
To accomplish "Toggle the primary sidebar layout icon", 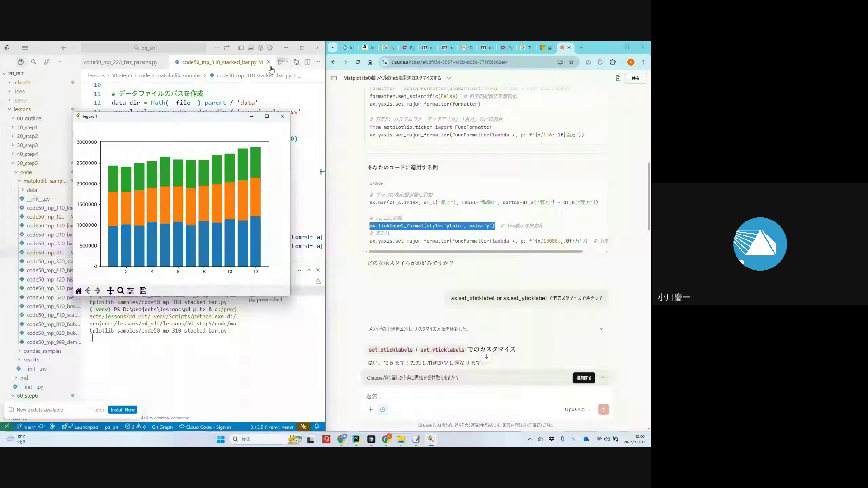I will tap(241, 48).
